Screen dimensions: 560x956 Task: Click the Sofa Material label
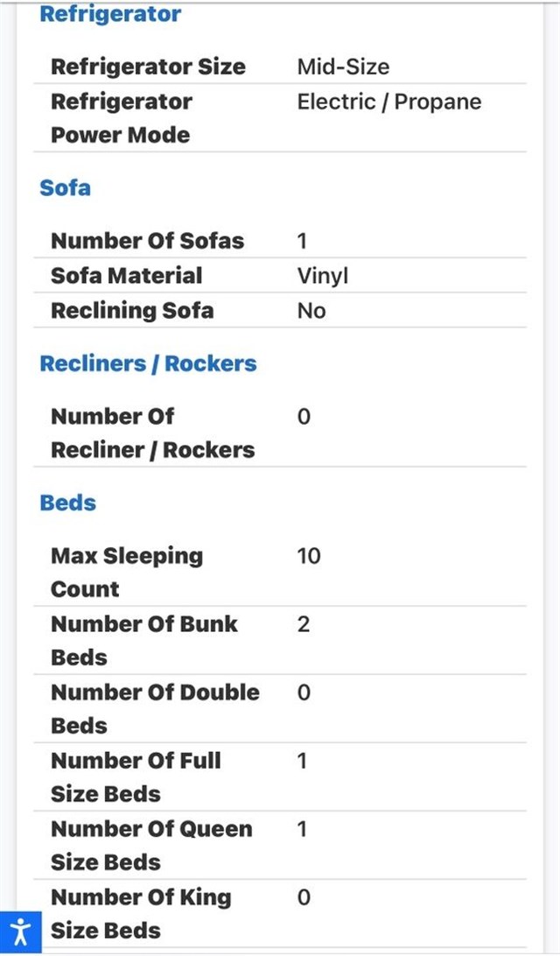tap(126, 276)
